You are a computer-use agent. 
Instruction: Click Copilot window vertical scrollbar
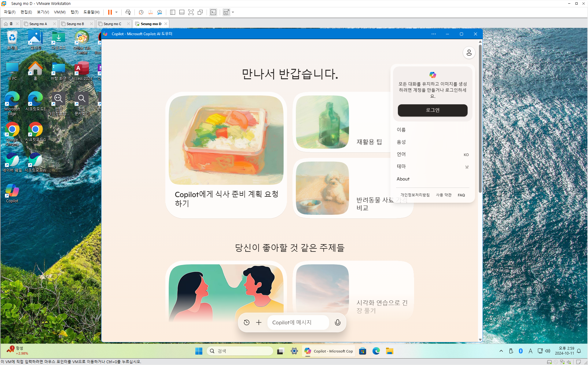click(x=480, y=119)
